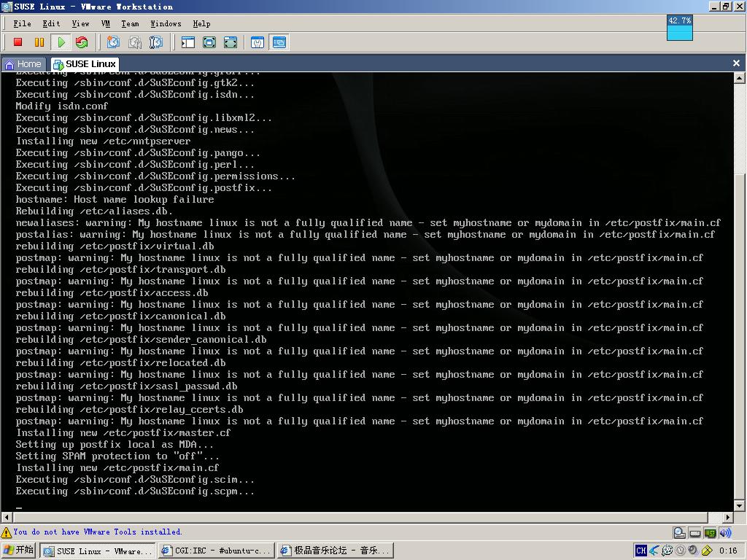Click SUSE Linux VMware taskbar button
747x560 pixels.
98,551
